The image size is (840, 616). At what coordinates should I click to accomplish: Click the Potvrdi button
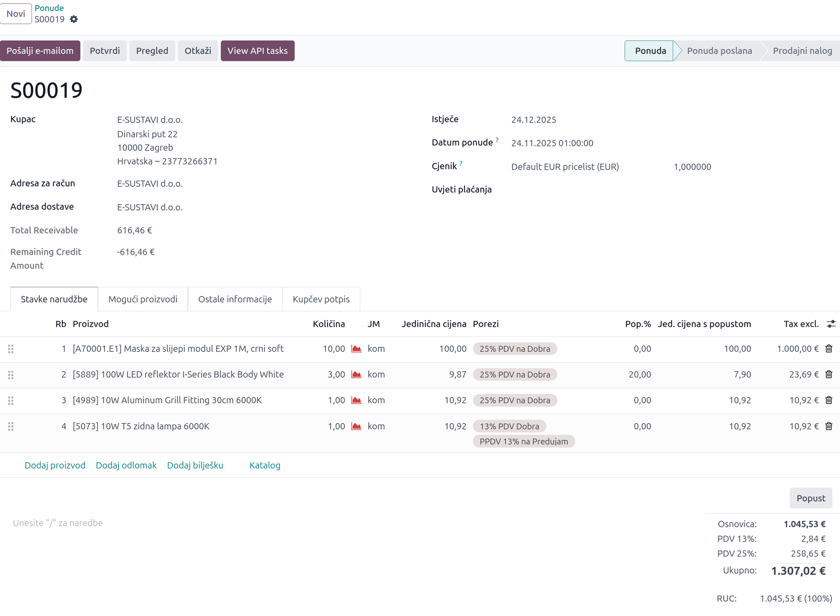tap(105, 51)
